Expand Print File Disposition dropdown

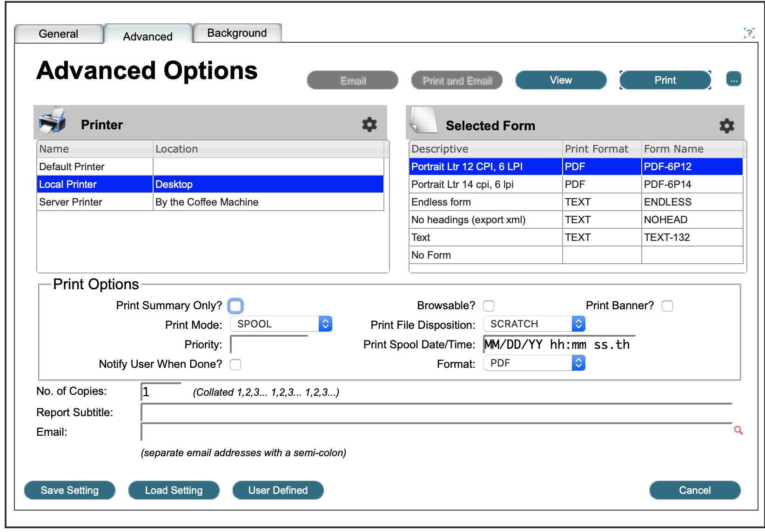pos(534,324)
